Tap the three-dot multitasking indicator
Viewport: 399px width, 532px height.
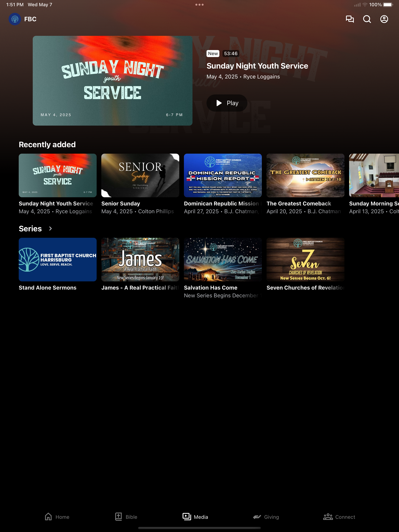coord(199,4)
